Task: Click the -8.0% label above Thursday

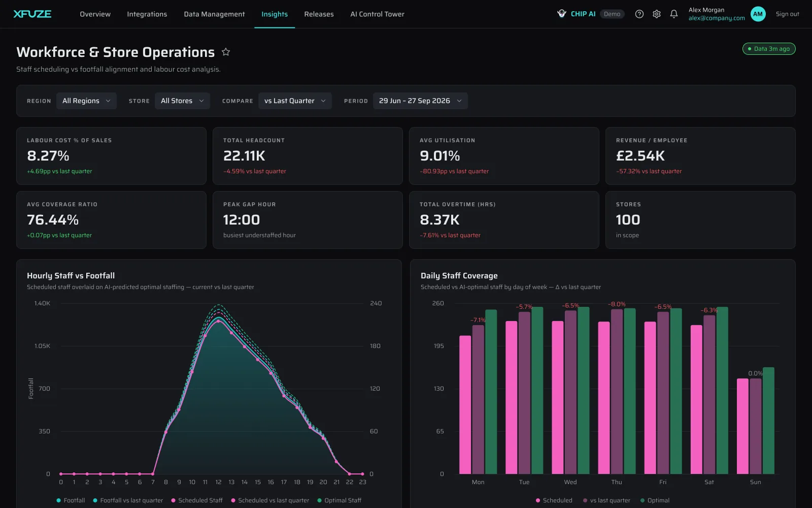Action: coord(617,304)
